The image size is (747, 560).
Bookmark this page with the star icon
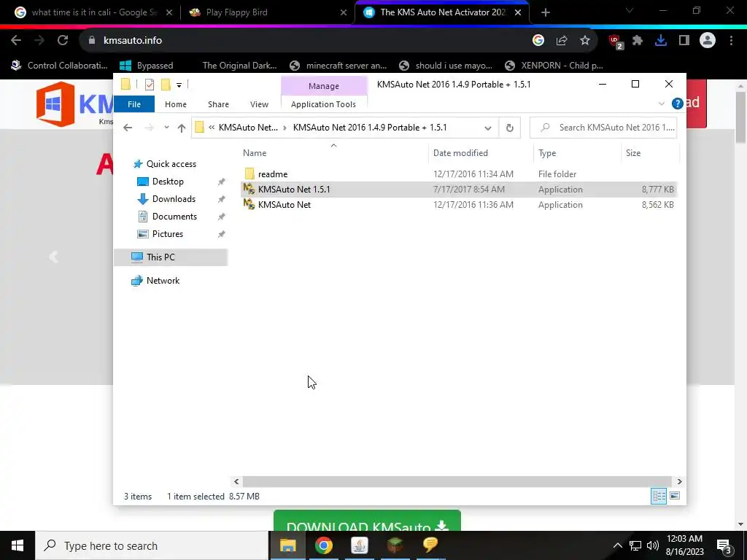[585, 41]
